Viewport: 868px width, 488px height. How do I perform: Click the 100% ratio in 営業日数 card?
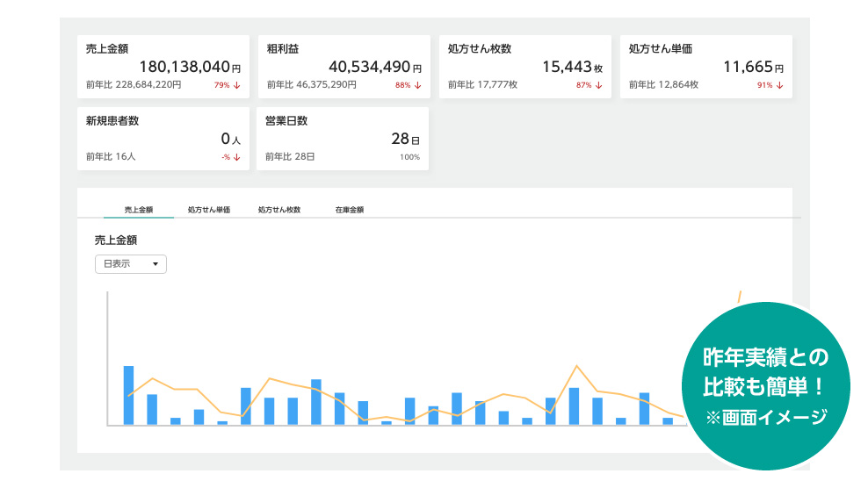coord(409,157)
